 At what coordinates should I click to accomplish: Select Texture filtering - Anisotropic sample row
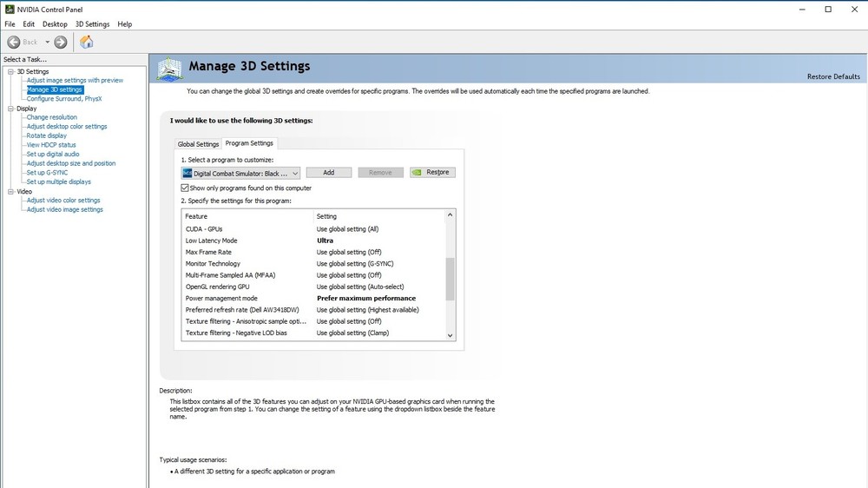tap(312, 321)
